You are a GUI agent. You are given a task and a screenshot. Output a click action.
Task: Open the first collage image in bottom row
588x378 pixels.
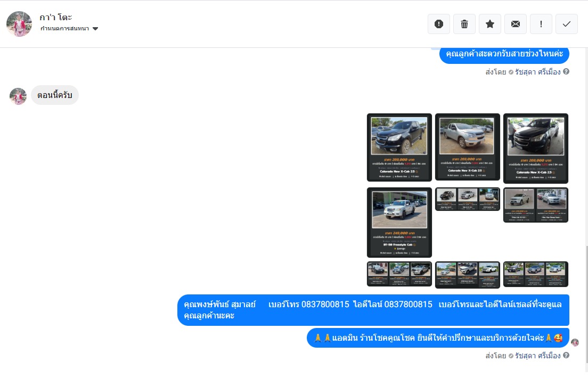pyautogui.click(x=399, y=274)
